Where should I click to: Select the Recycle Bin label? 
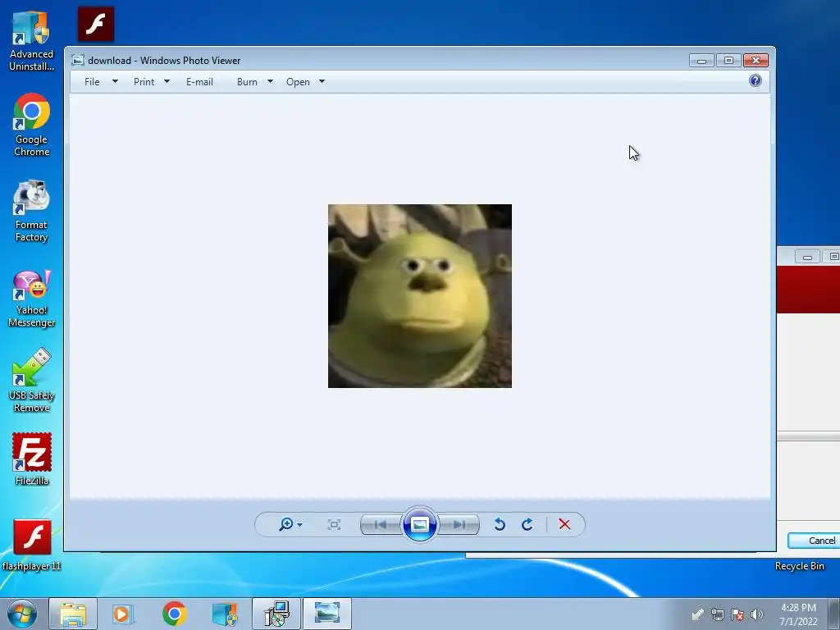tap(800, 566)
